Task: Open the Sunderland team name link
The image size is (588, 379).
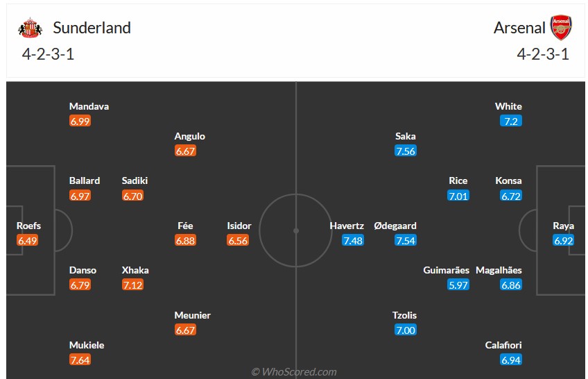Action: coord(92,28)
